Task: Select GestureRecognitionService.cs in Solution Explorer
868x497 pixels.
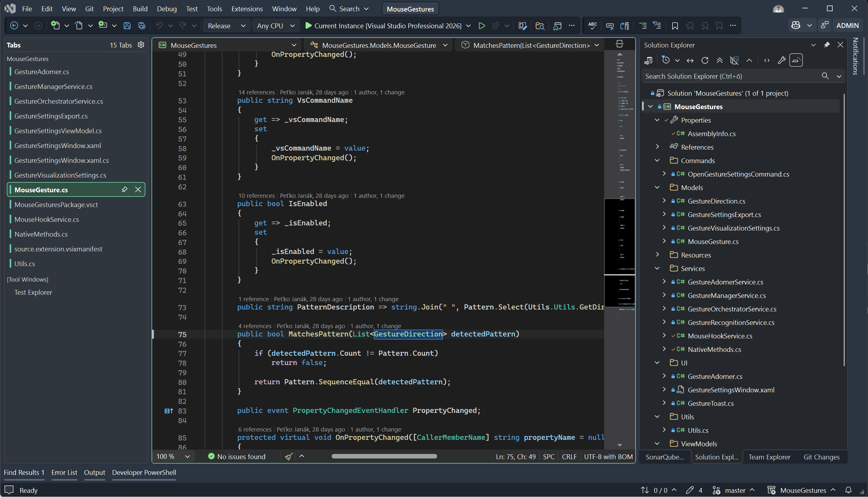Action: pyautogui.click(x=731, y=322)
